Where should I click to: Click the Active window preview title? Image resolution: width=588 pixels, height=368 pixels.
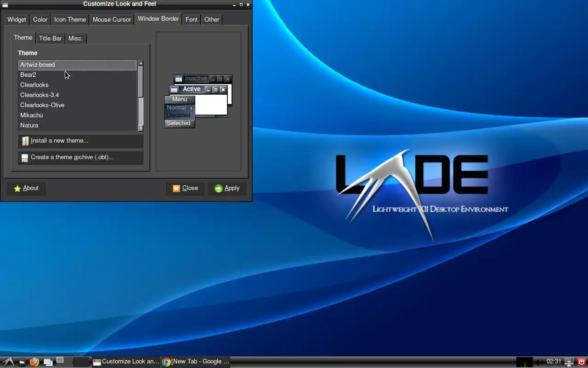(x=192, y=89)
